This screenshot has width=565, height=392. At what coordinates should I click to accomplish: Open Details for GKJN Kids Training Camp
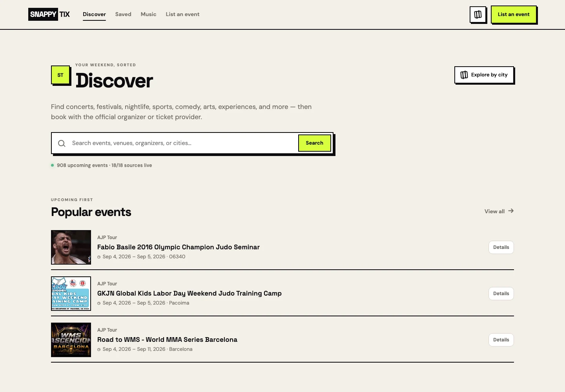pyautogui.click(x=501, y=294)
